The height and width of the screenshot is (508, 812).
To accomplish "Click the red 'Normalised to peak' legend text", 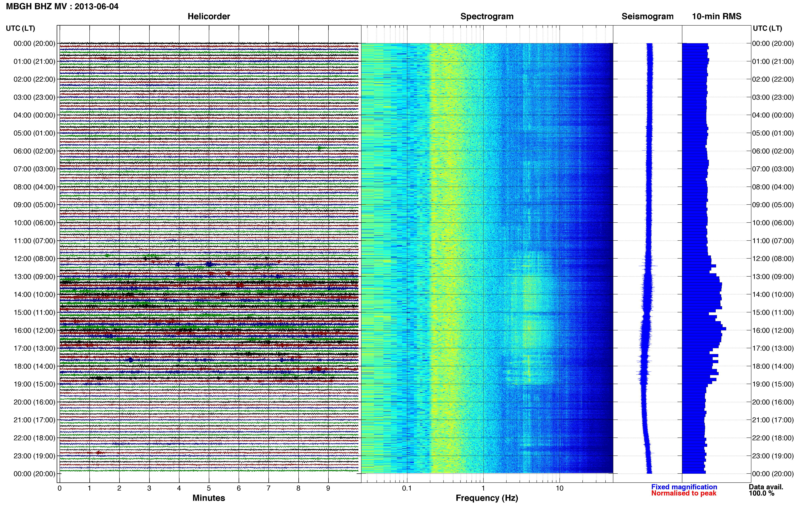I will tap(684, 493).
